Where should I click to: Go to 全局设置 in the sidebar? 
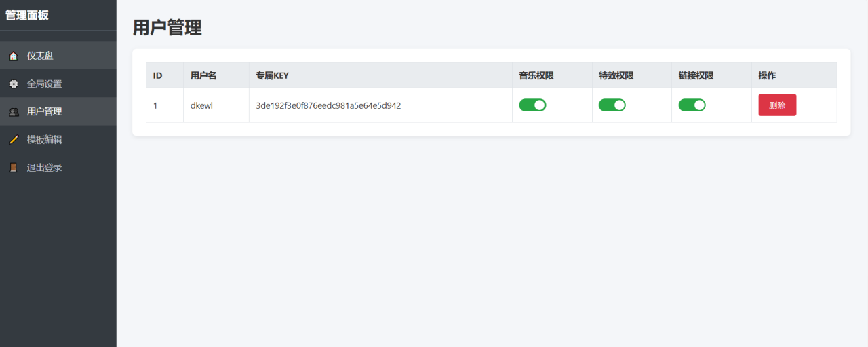44,84
